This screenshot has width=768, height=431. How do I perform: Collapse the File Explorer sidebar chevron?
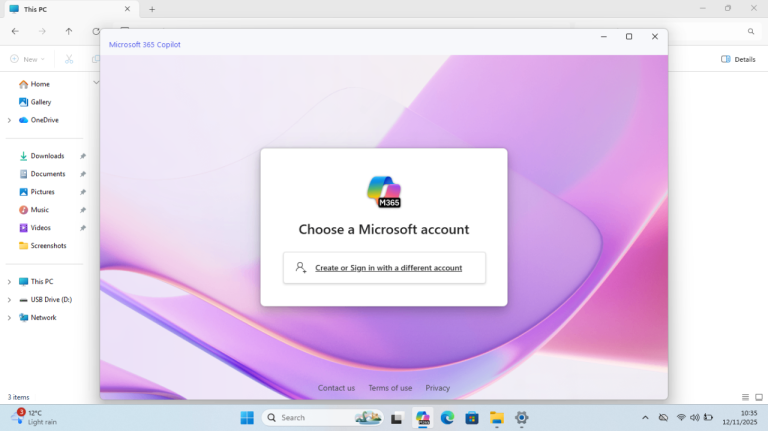[x=96, y=82]
